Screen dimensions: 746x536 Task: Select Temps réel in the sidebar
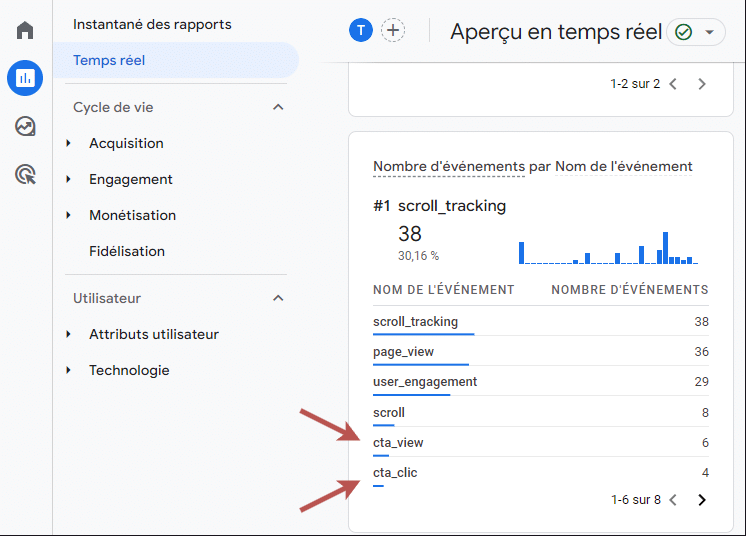[109, 60]
